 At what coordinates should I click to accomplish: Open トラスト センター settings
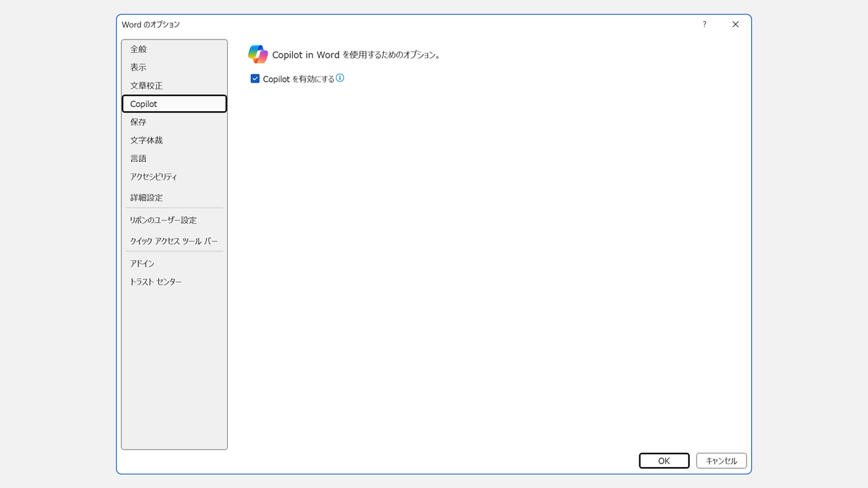tap(156, 282)
